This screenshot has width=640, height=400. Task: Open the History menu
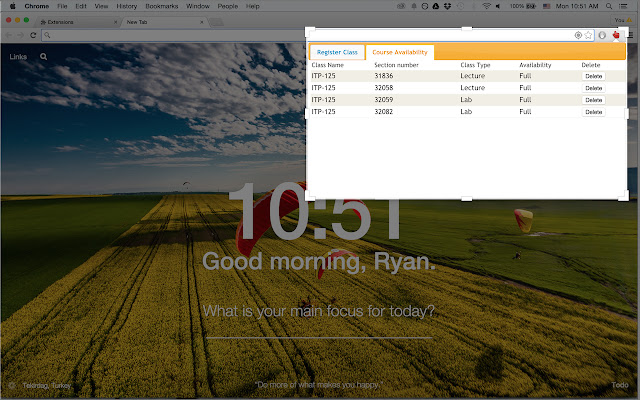click(127, 6)
